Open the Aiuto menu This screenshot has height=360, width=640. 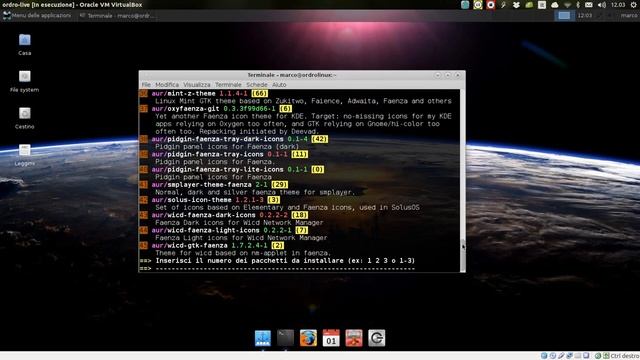pos(279,84)
